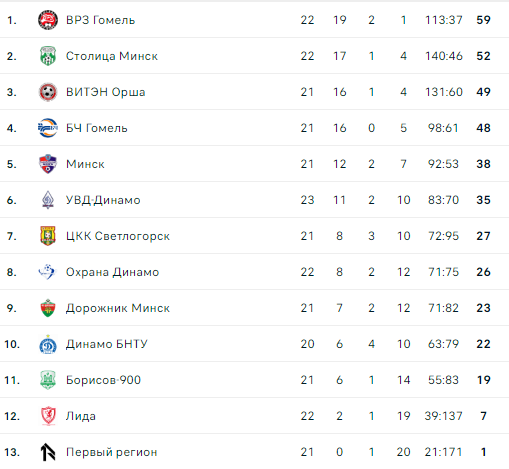Click the Дорожник Минск team name

coord(118,308)
